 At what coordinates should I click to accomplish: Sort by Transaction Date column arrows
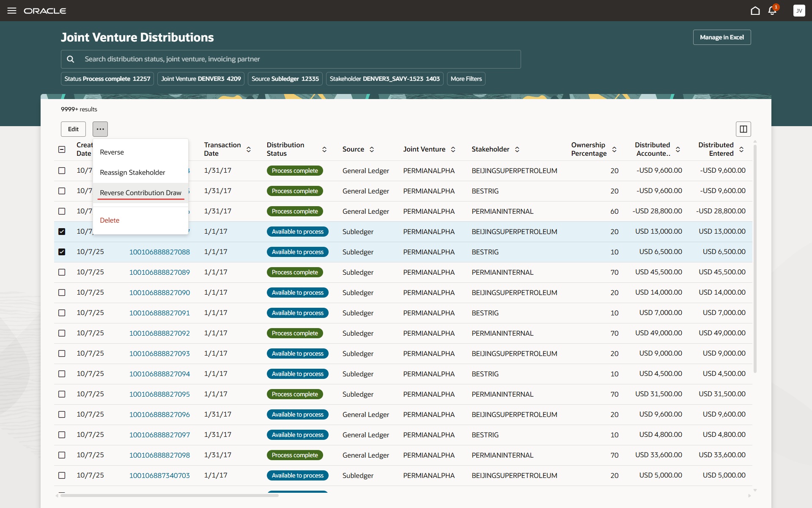[x=249, y=149]
